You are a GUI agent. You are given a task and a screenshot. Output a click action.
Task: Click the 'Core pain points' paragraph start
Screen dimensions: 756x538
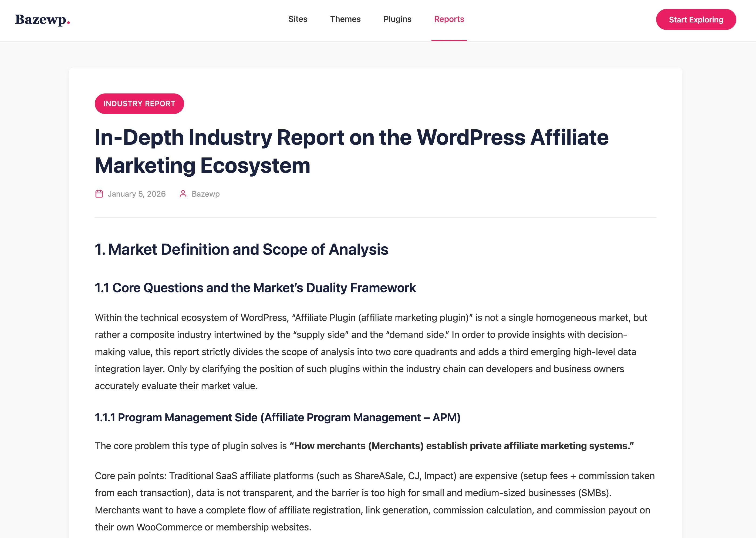130,476
